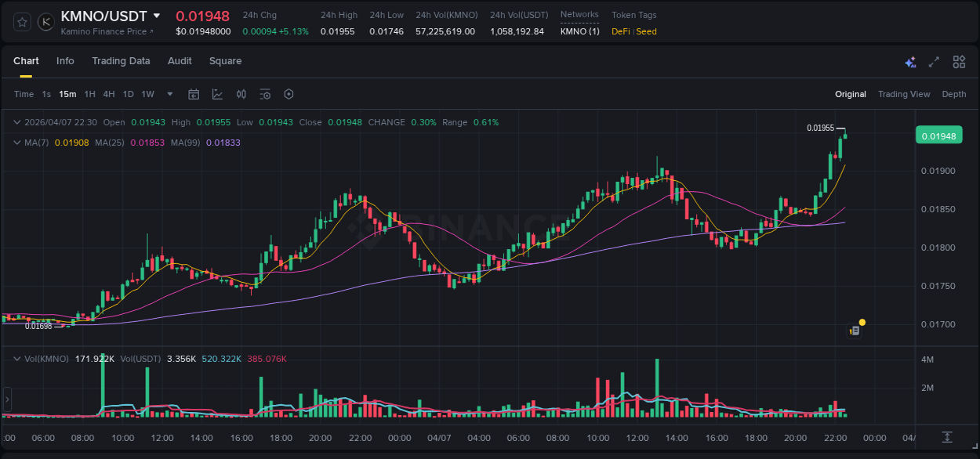
Task: Open the extra timeframe intervals dropdown arrow
Action: (x=169, y=94)
